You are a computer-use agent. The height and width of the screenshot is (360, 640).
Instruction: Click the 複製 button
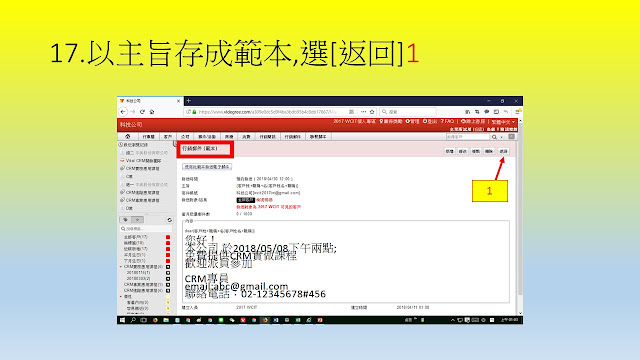476,151
